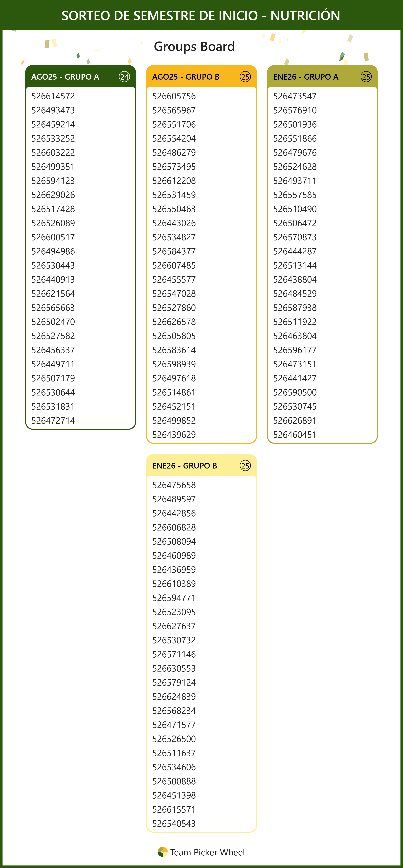Select entry 526475658 in ENE26 Grupo B
403x868 pixels.
174,485
